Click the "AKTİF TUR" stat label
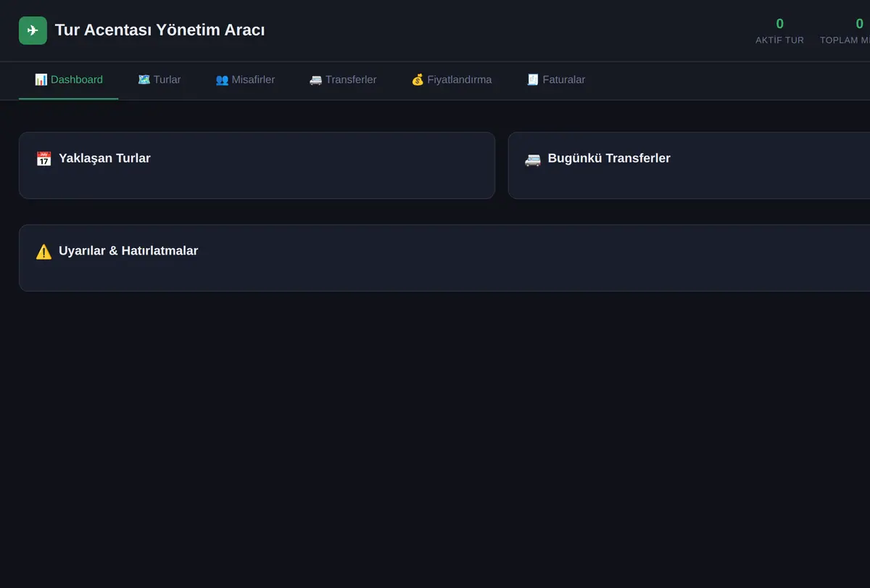The image size is (870, 588). point(779,41)
